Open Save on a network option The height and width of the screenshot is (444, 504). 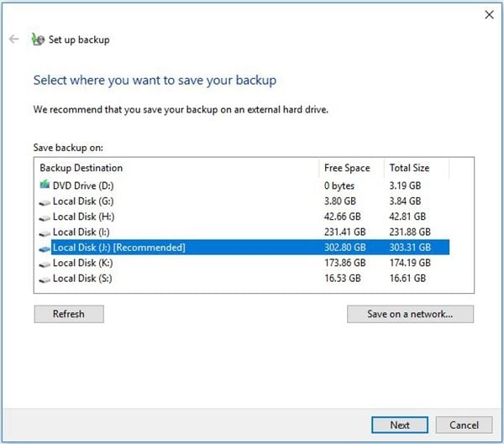tap(410, 314)
